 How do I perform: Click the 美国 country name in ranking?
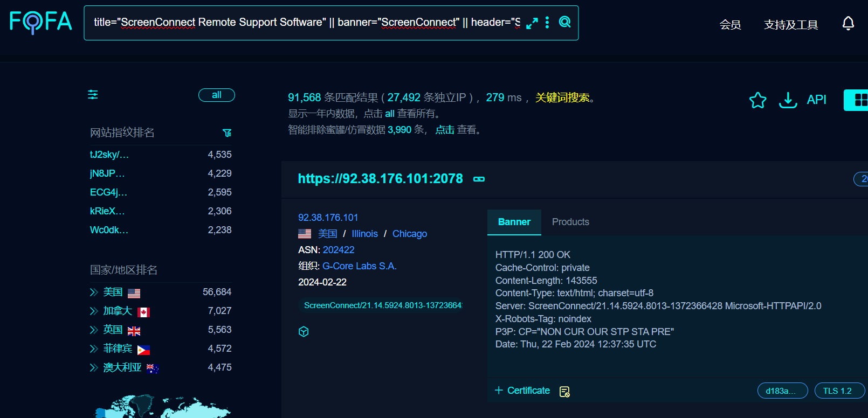(x=113, y=292)
